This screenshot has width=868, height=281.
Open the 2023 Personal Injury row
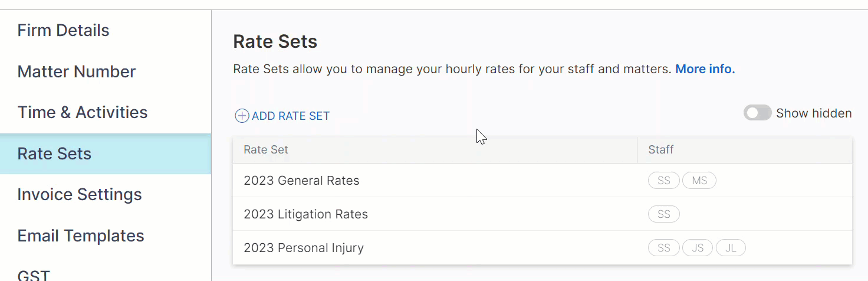tap(542, 248)
